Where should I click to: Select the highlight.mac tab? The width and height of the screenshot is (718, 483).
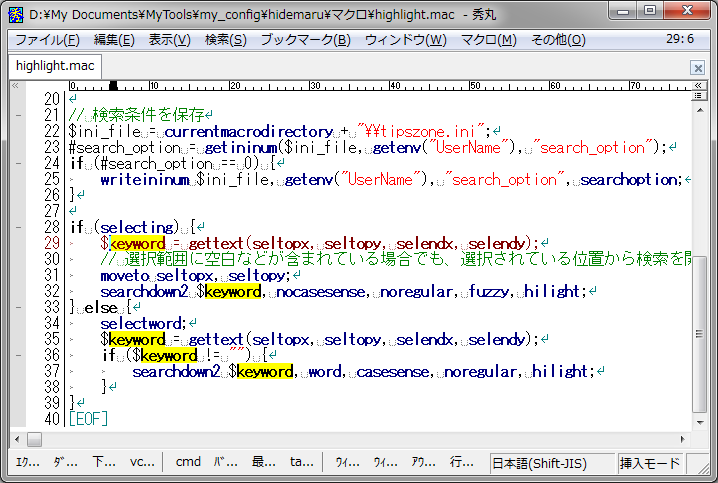(55, 66)
